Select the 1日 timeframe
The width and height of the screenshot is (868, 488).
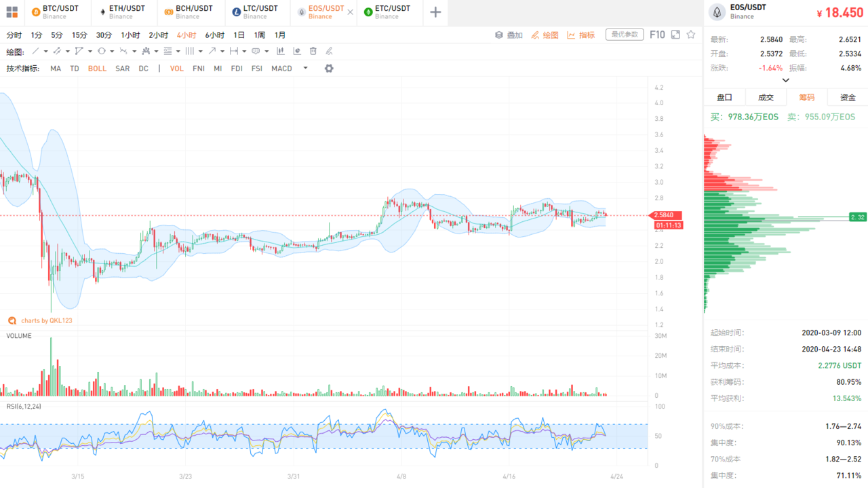click(239, 35)
